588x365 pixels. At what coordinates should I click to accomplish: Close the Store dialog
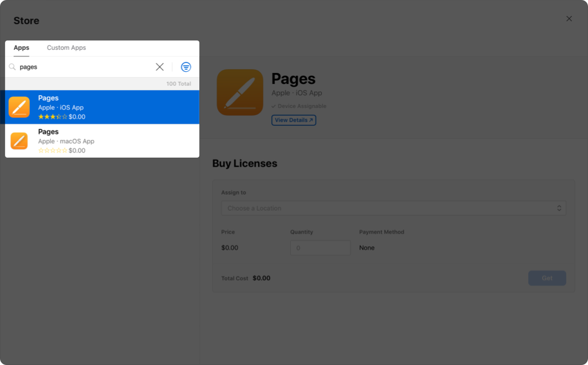(569, 19)
